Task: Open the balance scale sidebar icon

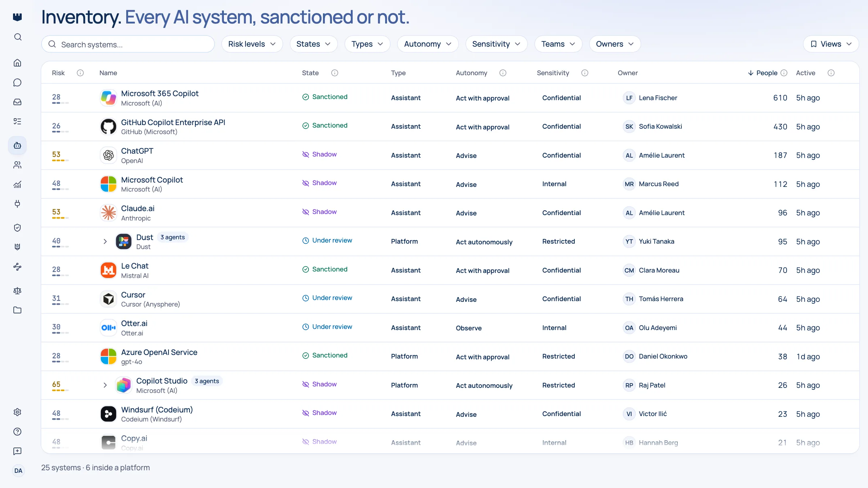Action: 17,291
